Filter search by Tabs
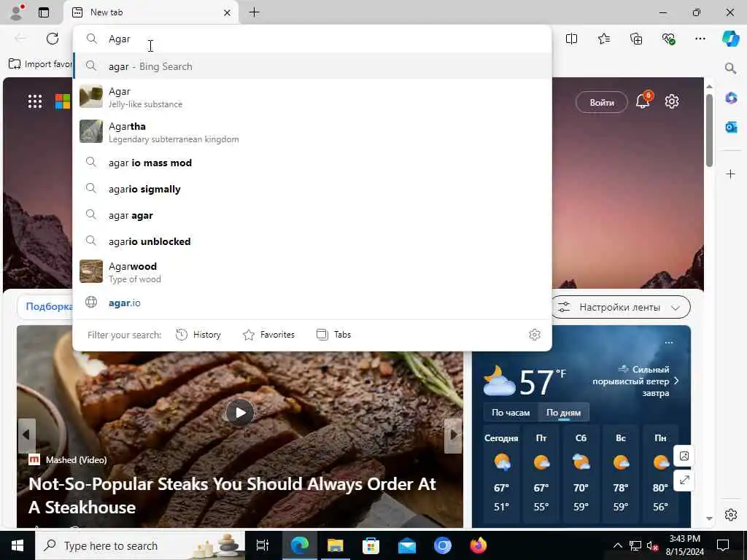747x560 pixels. pos(334,335)
